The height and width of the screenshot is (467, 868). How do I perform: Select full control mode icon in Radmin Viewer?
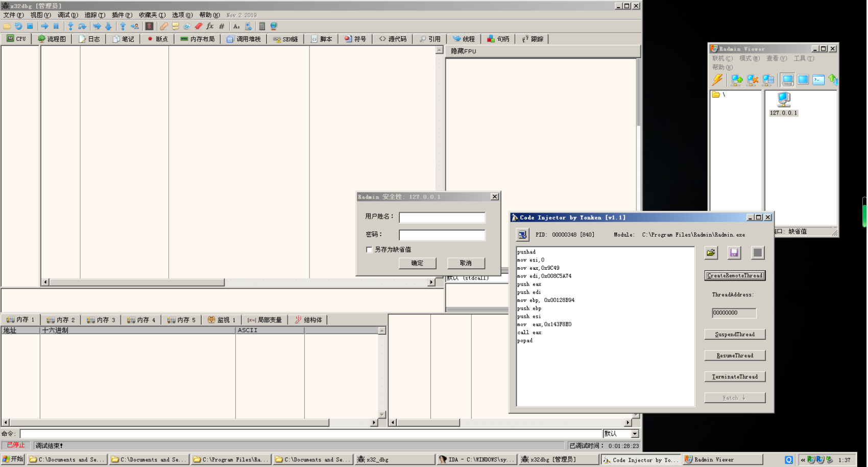click(787, 80)
